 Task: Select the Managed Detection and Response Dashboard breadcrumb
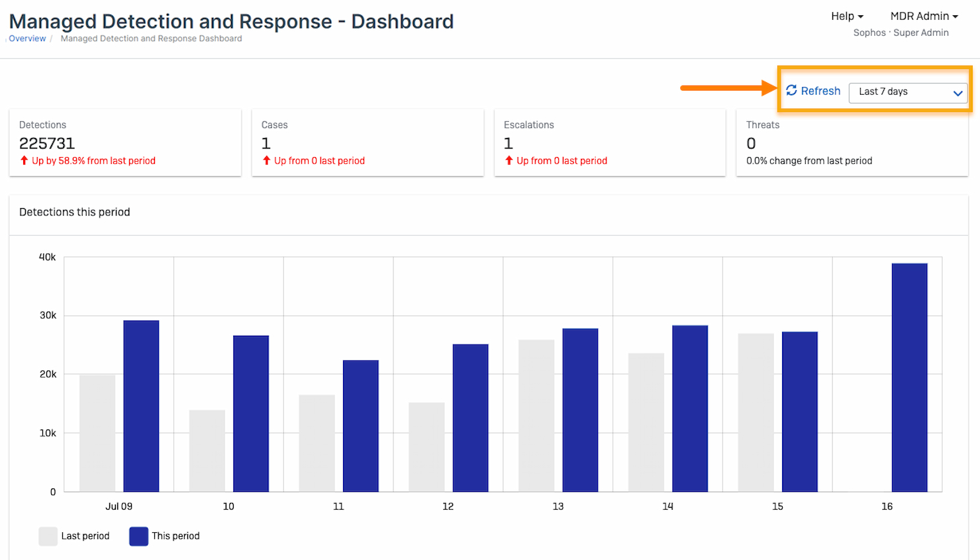click(151, 38)
